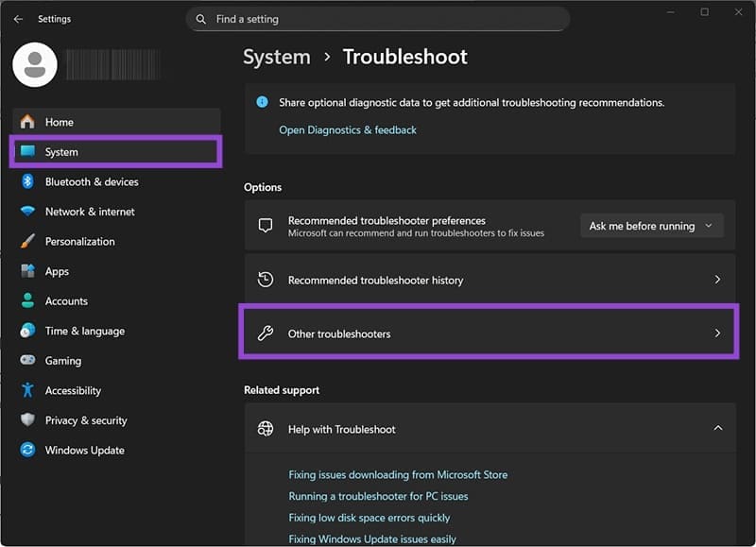Screen dimensions: 756x547
Task: Open Network & internet settings
Action: point(89,212)
